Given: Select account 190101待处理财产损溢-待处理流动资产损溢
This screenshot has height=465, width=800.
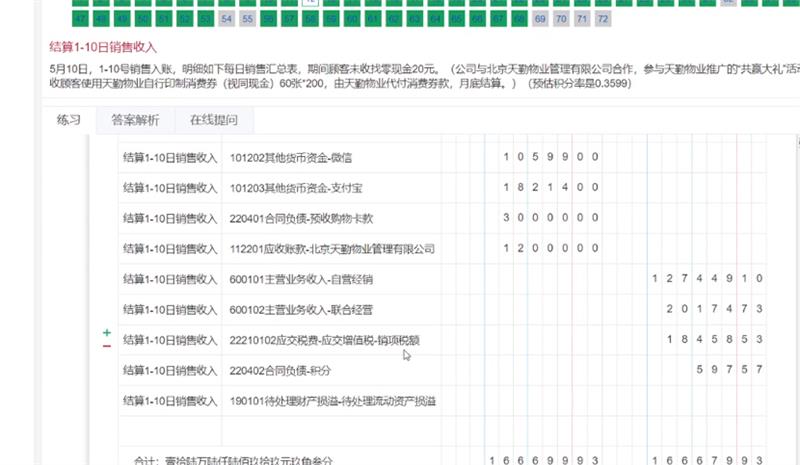Looking at the screenshot, I should pos(332,402).
